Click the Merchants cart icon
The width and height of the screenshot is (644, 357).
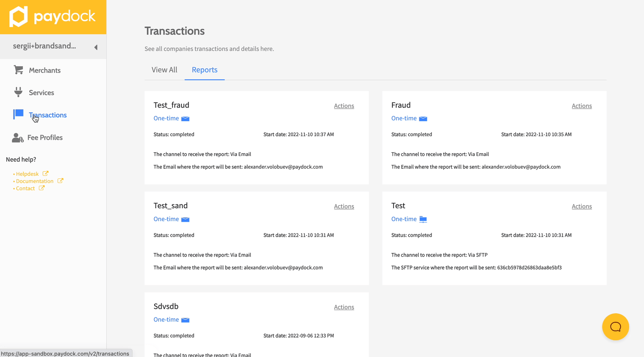[18, 70]
